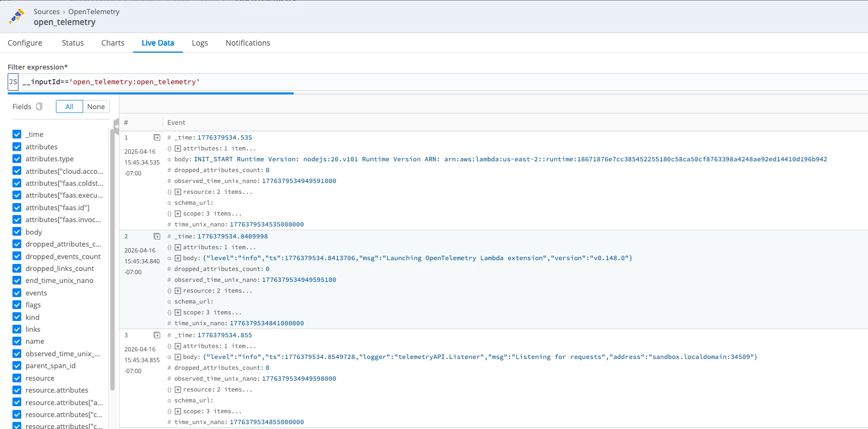Expand attributes in event 1
868x429 pixels.
(178, 148)
